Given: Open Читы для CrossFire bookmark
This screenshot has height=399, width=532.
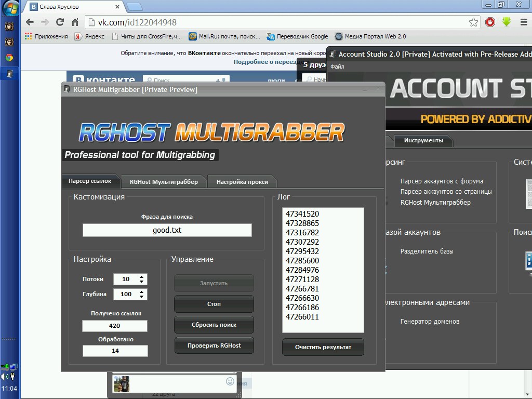Looking at the screenshot, I should click(x=147, y=36).
